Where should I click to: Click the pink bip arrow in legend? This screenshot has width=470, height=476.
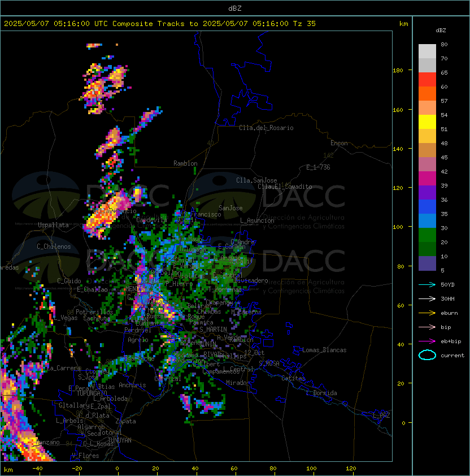427,327
